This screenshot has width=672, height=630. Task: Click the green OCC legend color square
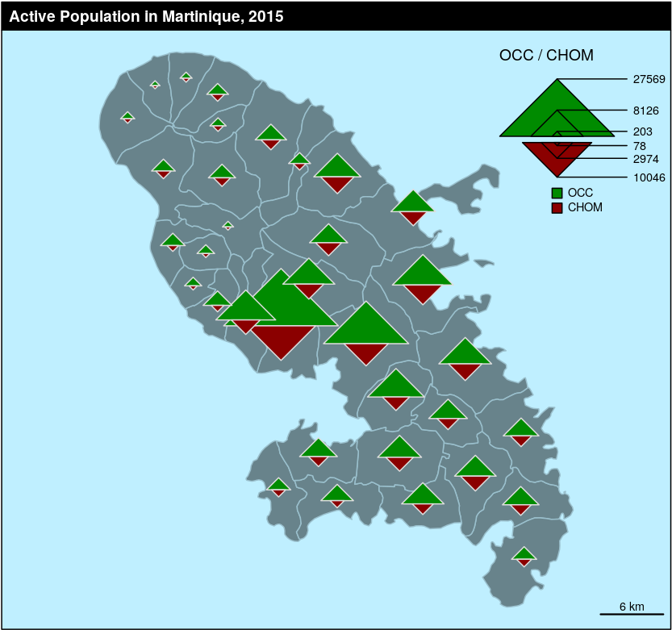pyautogui.click(x=557, y=194)
